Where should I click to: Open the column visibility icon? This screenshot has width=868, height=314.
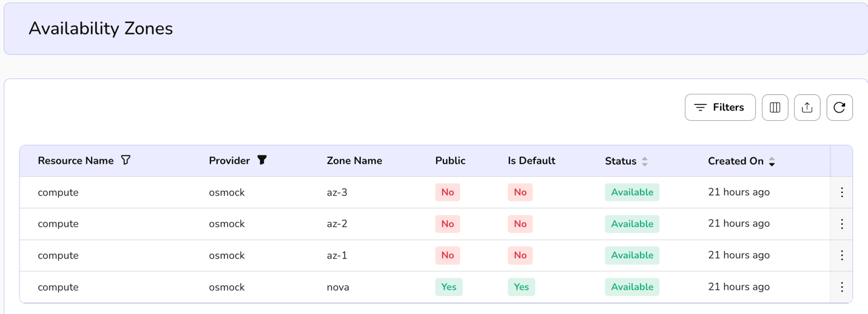click(775, 108)
